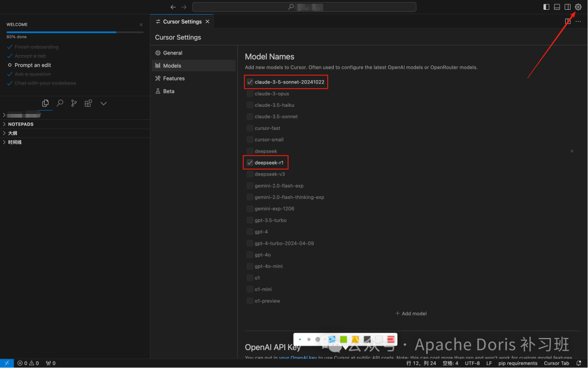Open the Features settings page

pos(193,79)
